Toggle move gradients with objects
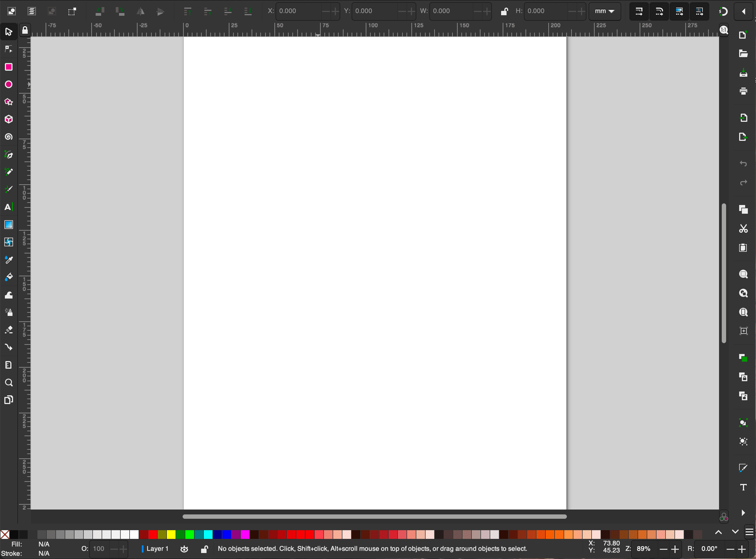Image resolution: width=756 pixels, height=559 pixels. (x=680, y=11)
